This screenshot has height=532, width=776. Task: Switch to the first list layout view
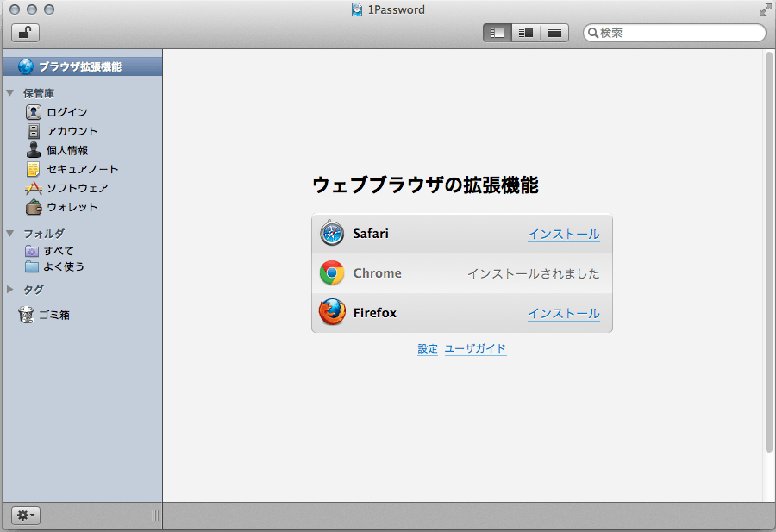coord(497,33)
